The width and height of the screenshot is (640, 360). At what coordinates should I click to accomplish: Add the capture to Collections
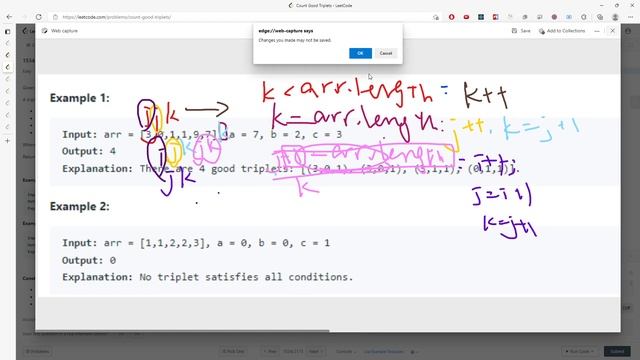click(x=562, y=31)
